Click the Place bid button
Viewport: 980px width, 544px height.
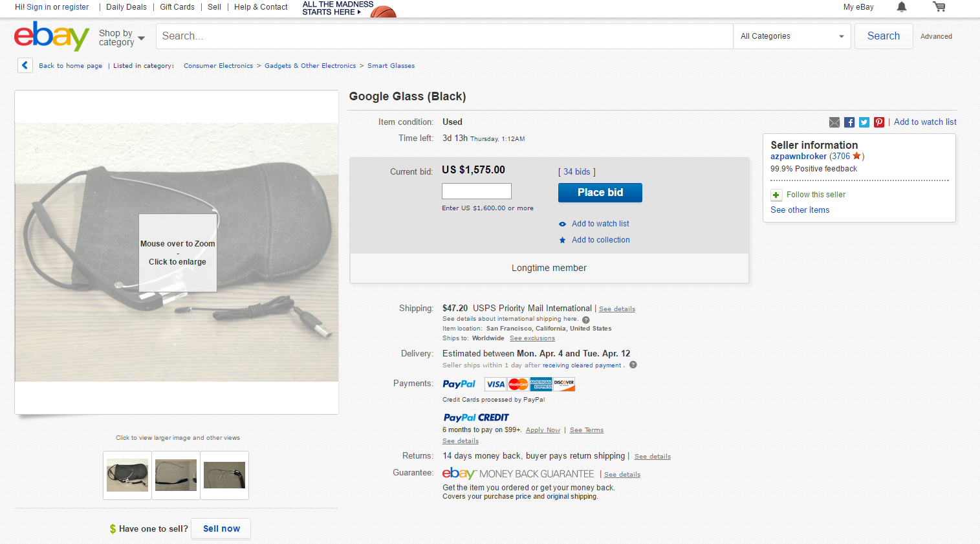click(600, 193)
